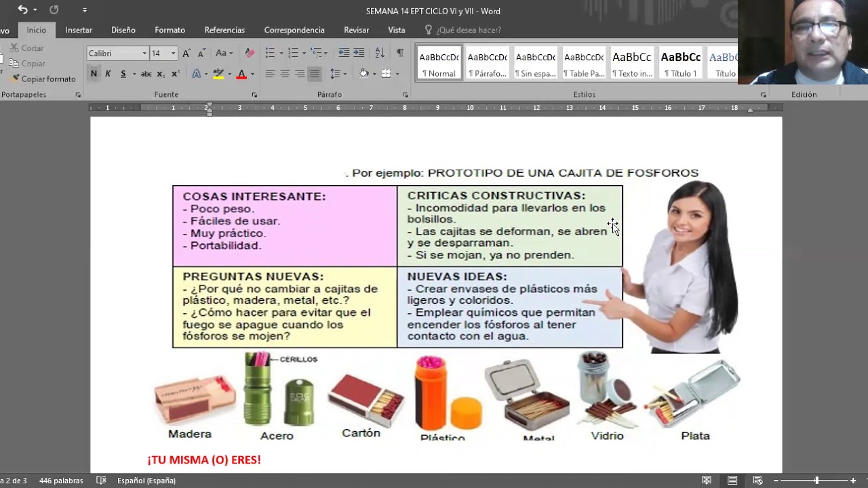Image resolution: width=868 pixels, height=488 pixels.
Task: Switch to Read Mode view icon
Action: (707, 481)
